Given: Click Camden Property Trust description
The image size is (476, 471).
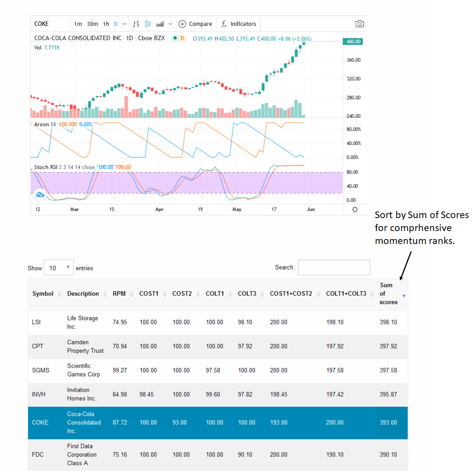Looking at the screenshot, I should 85,347.
